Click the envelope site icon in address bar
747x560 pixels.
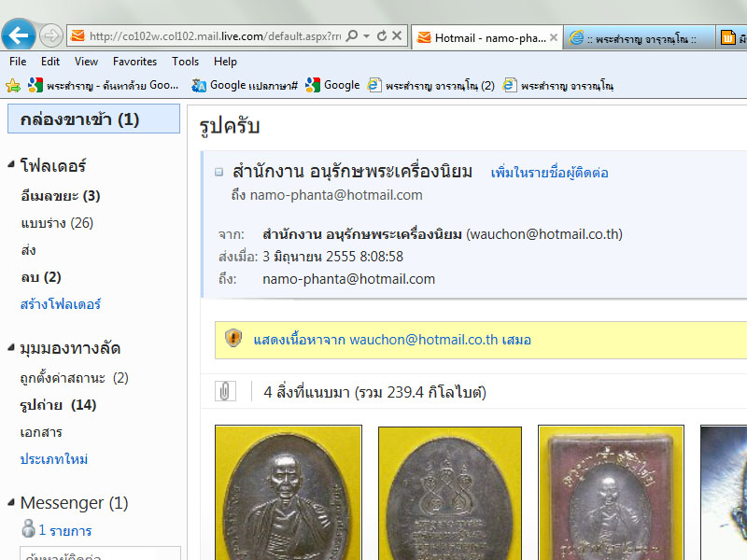[x=78, y=35]
